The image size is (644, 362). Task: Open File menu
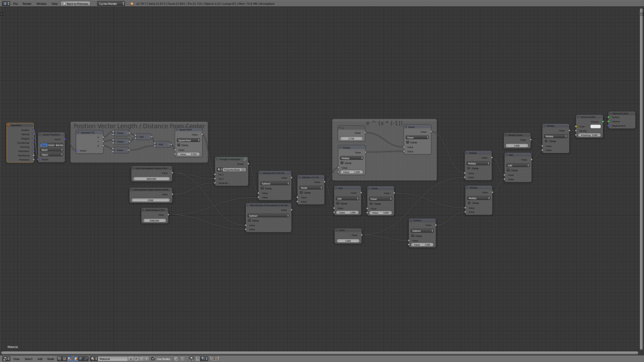coord(15,3)
